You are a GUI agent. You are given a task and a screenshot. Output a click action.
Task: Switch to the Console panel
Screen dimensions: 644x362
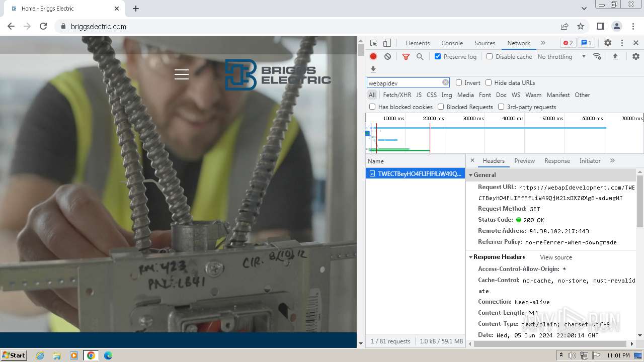coord(452,43)
